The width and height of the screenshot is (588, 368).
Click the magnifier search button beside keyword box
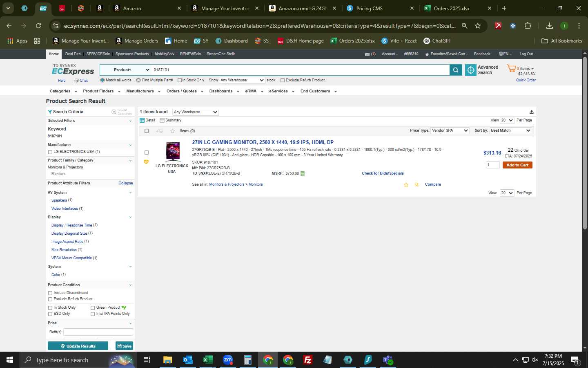pos(456,70)
